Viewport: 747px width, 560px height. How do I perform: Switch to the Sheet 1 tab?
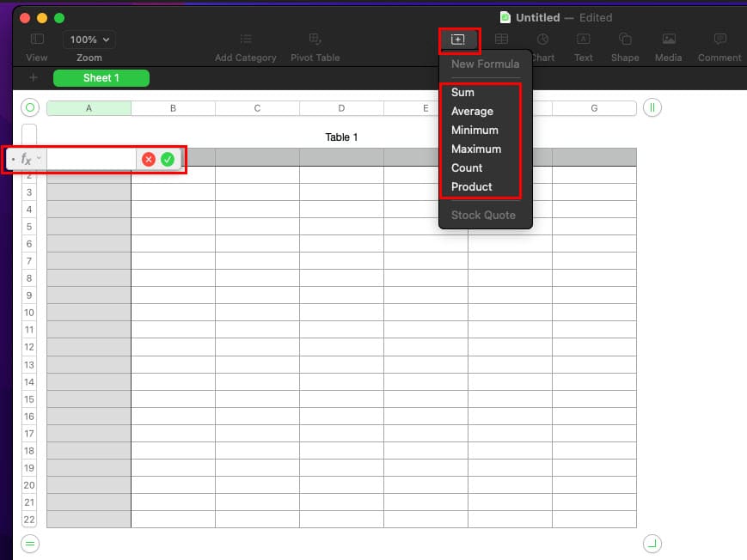(x=101, y=78)
